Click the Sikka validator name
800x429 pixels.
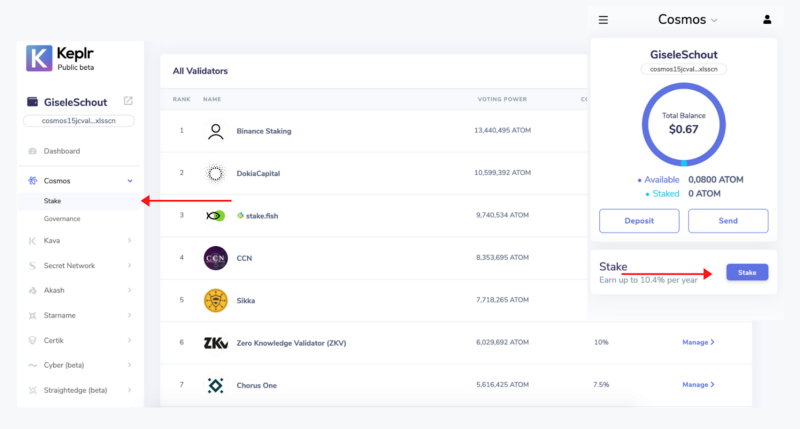pos(245,300)
